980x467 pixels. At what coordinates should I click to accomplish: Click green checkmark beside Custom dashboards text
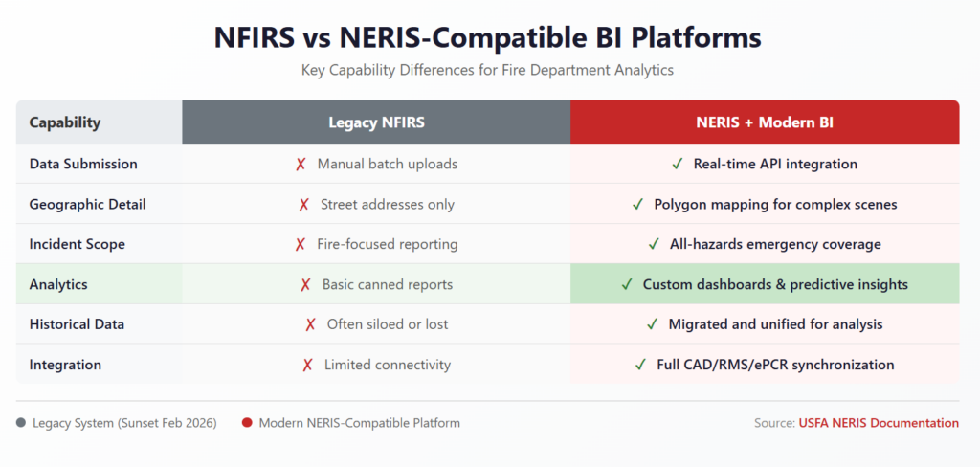pos(627,285)
